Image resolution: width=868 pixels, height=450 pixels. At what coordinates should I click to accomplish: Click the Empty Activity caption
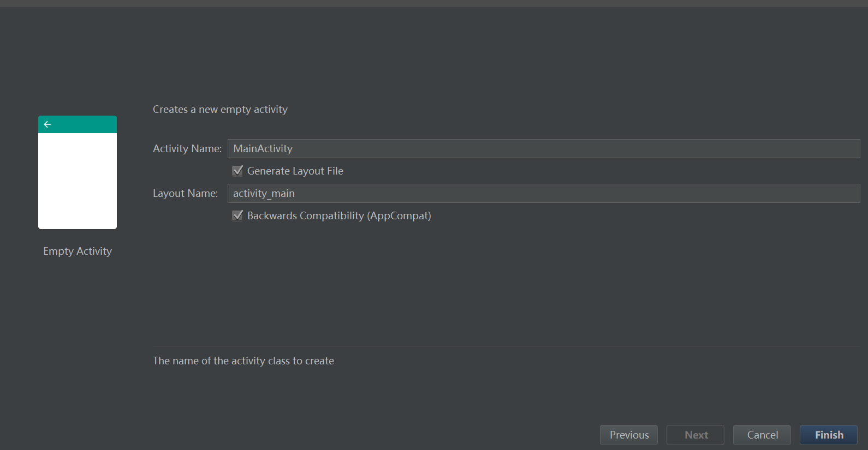pos(78,251)
